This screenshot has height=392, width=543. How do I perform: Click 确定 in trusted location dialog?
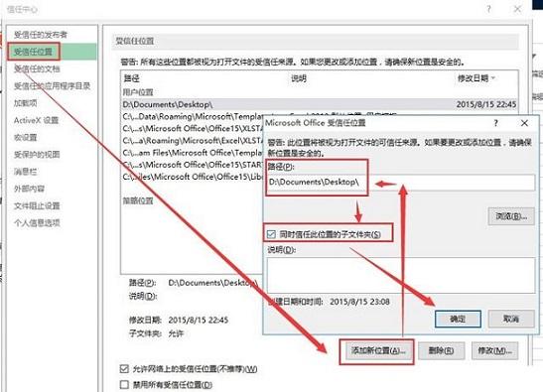tap(458, 319)
